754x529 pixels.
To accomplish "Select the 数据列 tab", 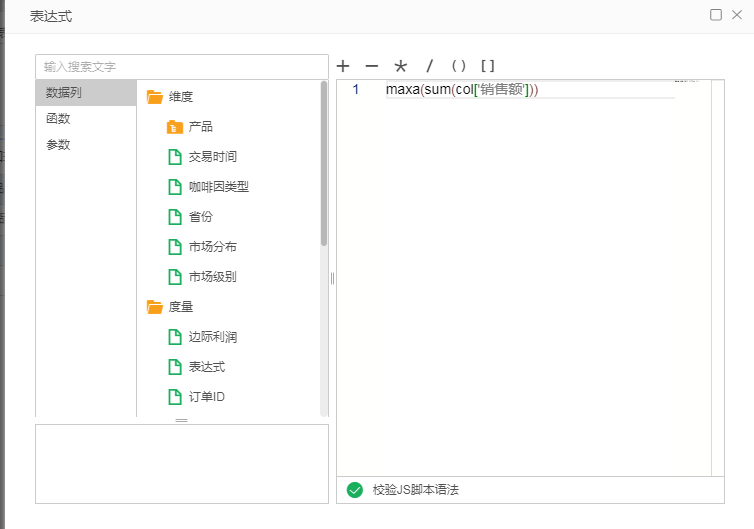I will pos(86,92).
